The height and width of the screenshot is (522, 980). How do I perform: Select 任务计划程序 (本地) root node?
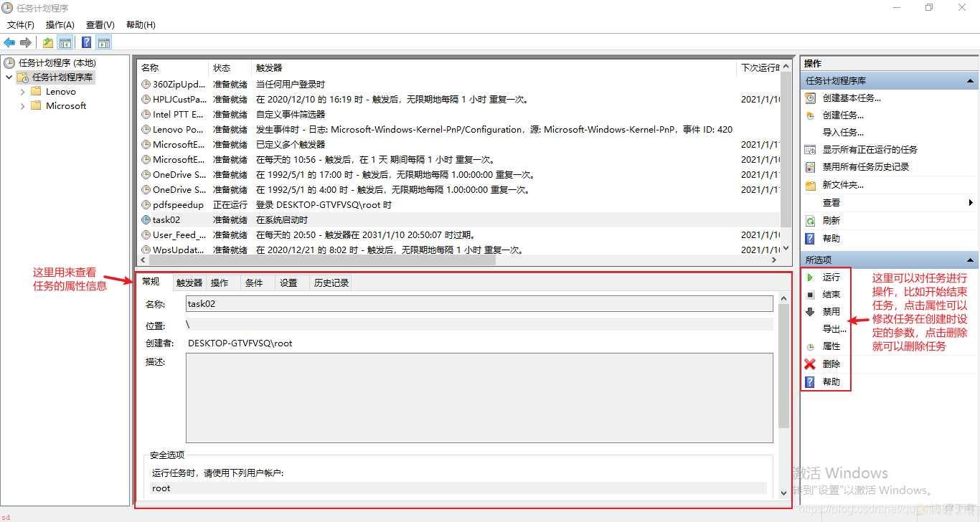point(57,63)
